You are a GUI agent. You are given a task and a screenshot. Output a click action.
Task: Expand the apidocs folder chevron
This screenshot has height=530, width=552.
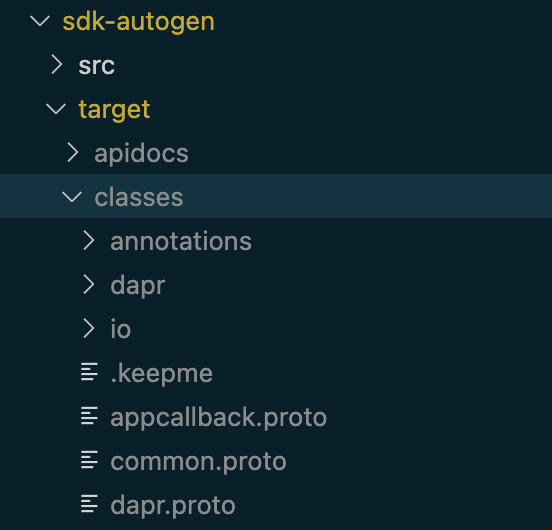pos(73,152)
